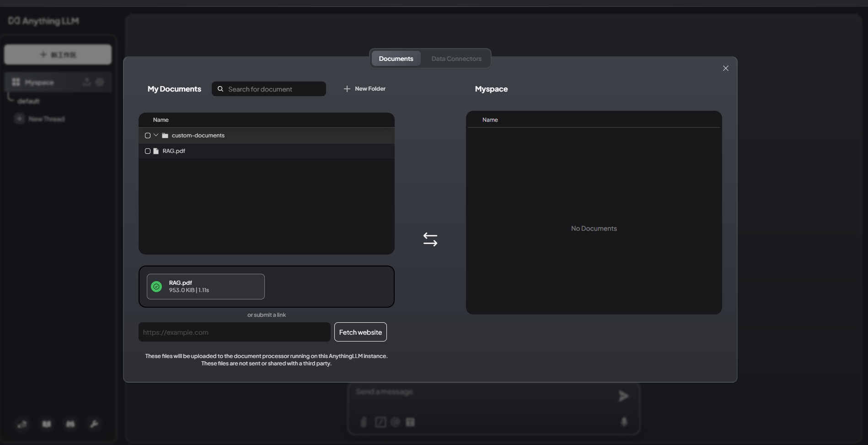Click the move-to-workspace swap arrows icon
Viewport: 868px width, 445px height.
[x=430, y=239]
